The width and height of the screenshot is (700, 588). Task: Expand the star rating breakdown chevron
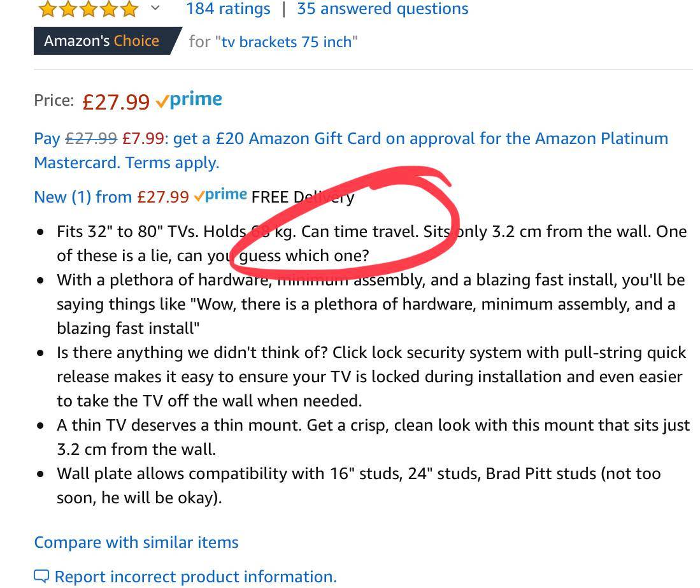coord(155,8)
